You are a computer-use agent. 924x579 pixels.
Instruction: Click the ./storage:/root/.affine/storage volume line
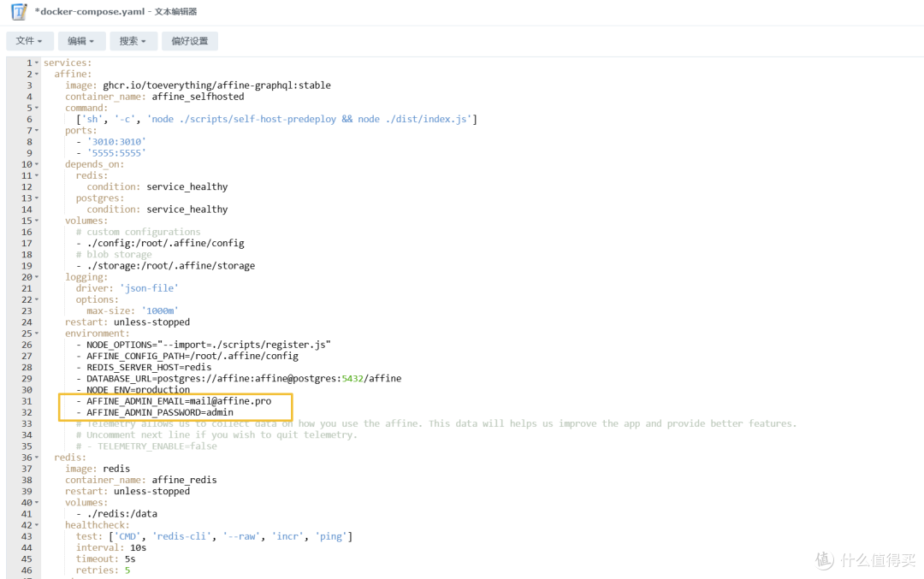[x=166, y=266]
